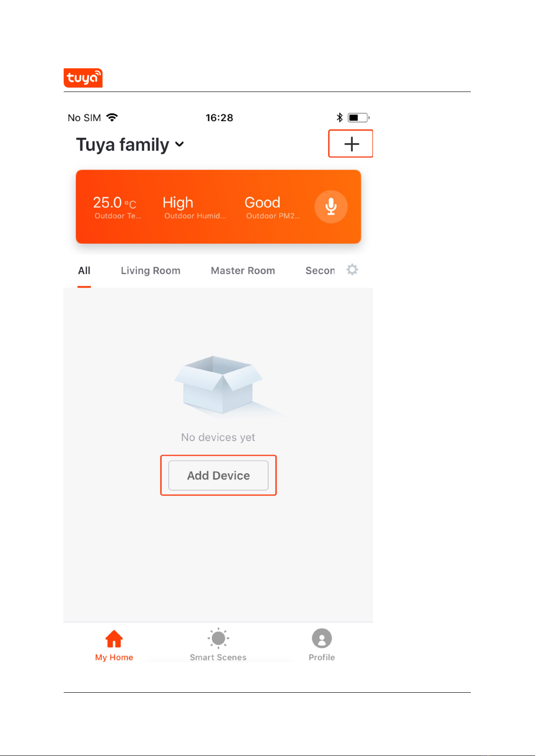
Task: Open My Home house icon
Action: [x=114, y=638]
